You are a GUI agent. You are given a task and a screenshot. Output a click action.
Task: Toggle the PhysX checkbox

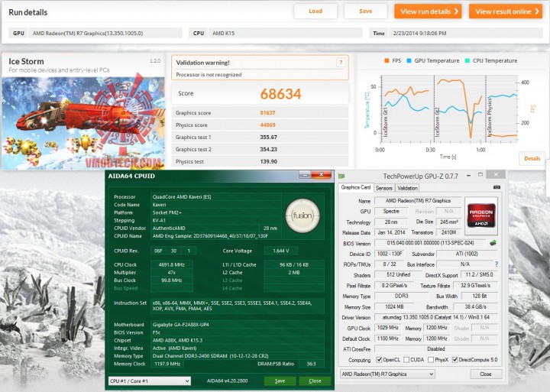tap(431, 360)
